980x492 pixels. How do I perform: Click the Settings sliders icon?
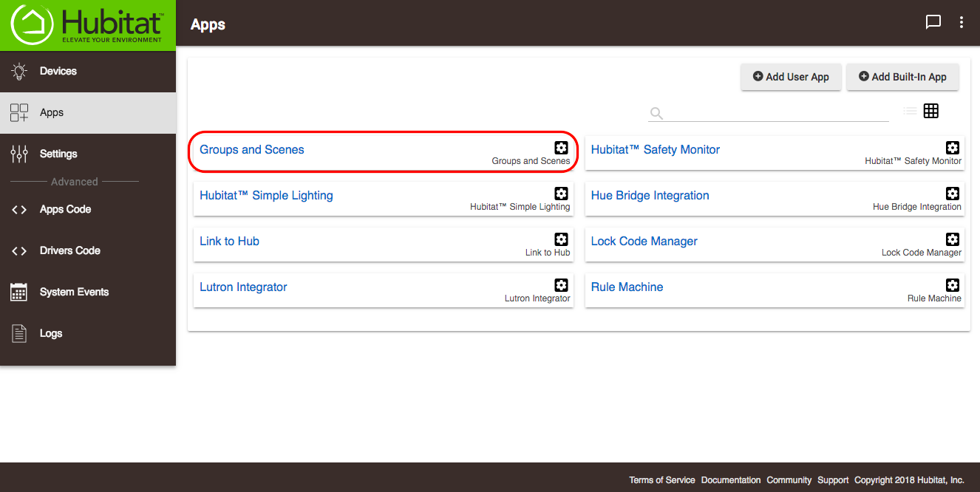click(x=19, y=154)
